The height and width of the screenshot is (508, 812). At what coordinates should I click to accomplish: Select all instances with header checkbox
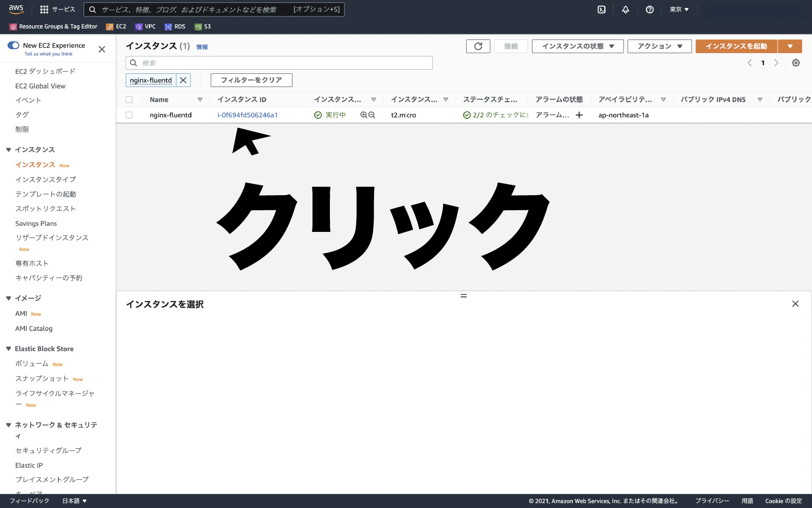pyautogui.click(x=129, y=99)
